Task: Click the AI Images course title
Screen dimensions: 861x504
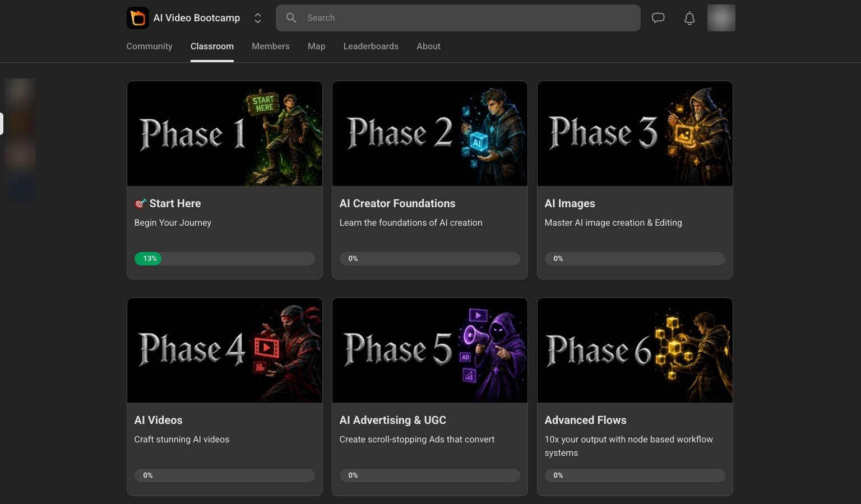Action: pos(570,204)
